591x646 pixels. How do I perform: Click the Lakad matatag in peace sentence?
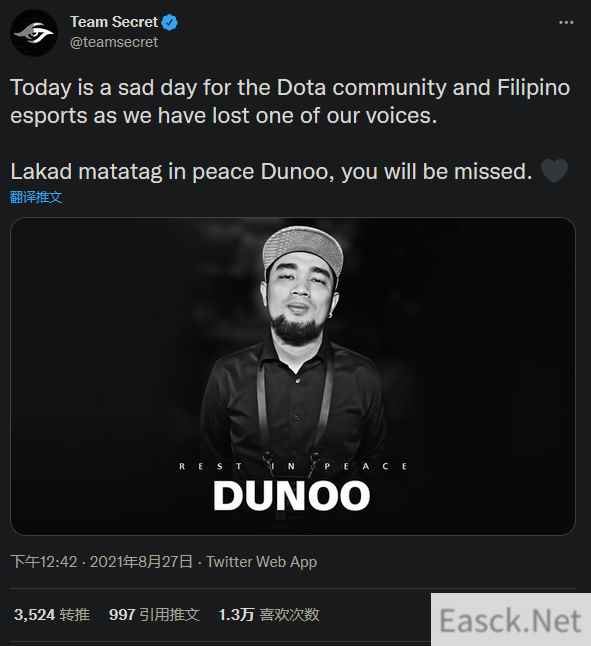point(271,171)
